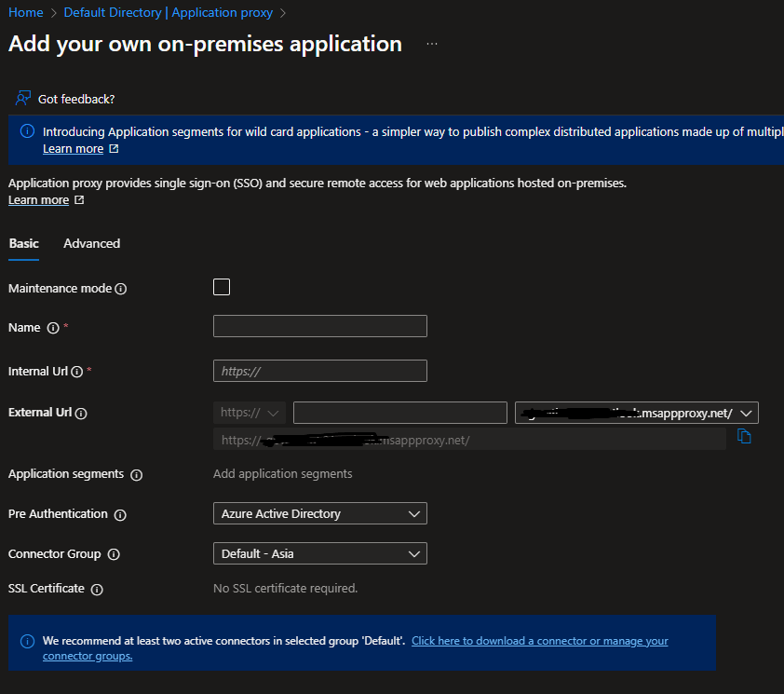784x694 pixels.
Task: Click the copy External Url icon
Action: 744,435
